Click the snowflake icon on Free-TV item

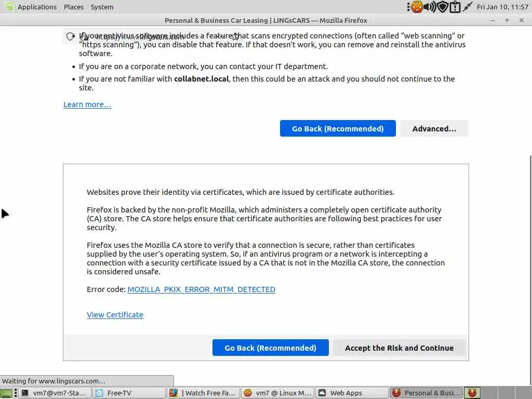coord(99,393)
